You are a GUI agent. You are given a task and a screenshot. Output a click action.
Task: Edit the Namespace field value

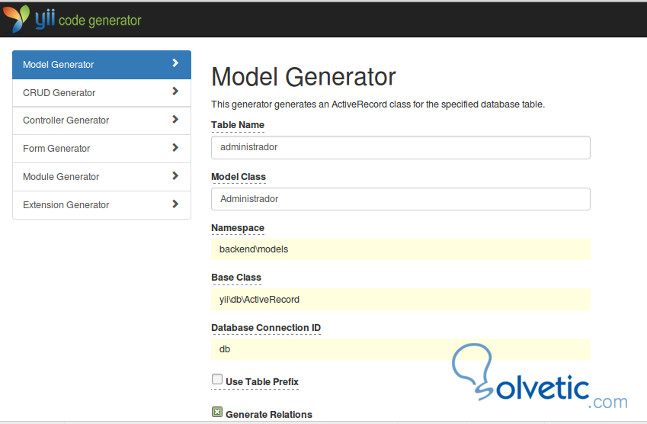click(400, 249)
